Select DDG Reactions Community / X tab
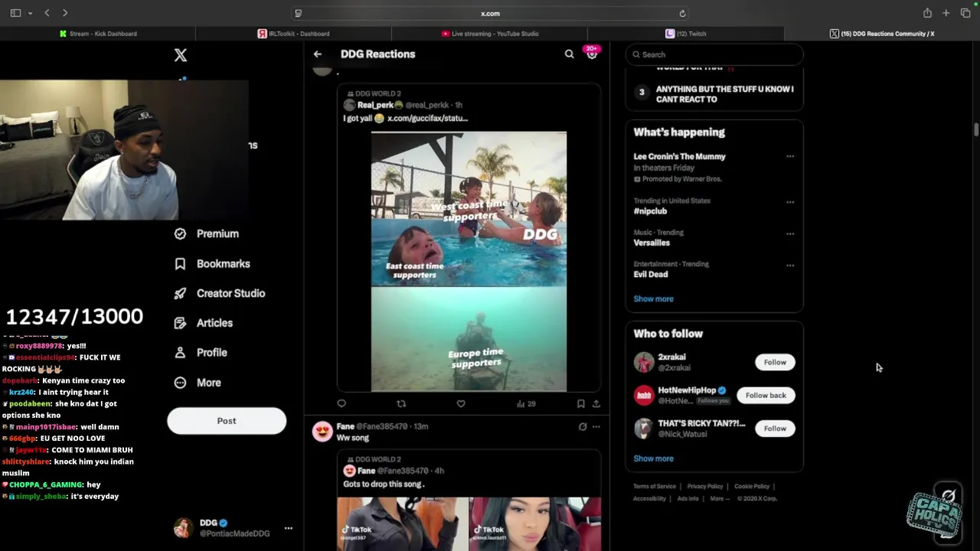This screenshot has height=551, width=980. (x=882, y=34)
